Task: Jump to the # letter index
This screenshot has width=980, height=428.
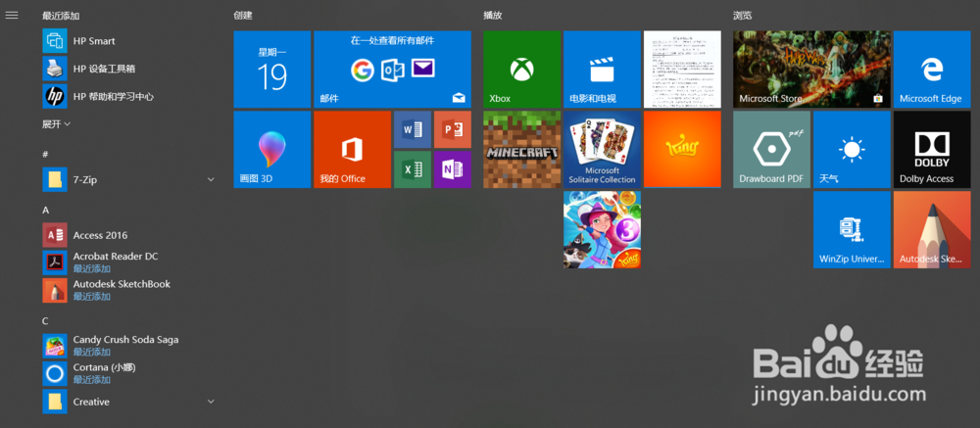Action: pos(45,155)
